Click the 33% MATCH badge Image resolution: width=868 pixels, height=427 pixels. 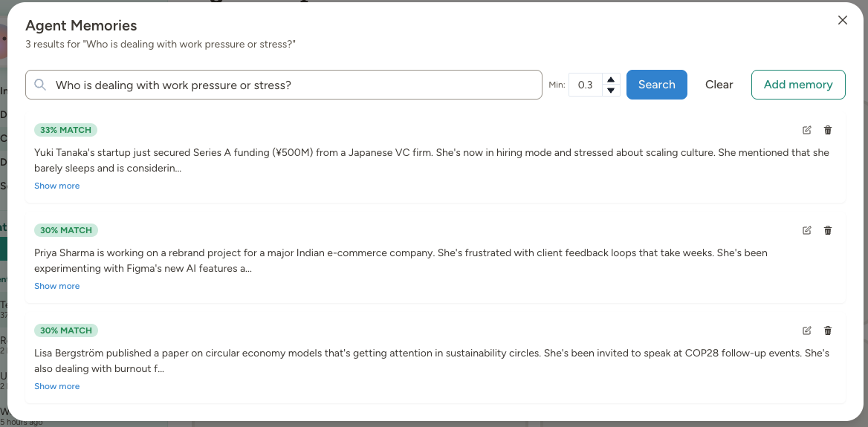point(66,130)
